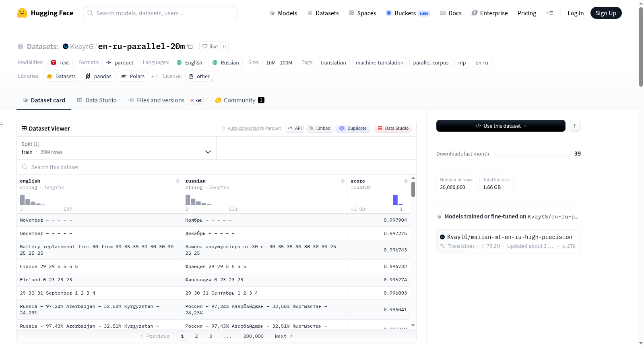Click the score distribution histogram

point(377,200)
